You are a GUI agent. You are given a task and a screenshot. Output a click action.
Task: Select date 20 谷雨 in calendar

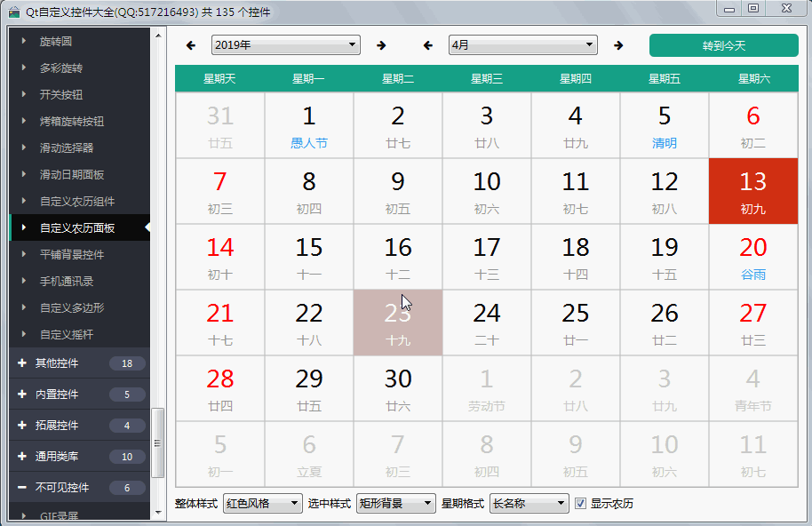[752, 258]
